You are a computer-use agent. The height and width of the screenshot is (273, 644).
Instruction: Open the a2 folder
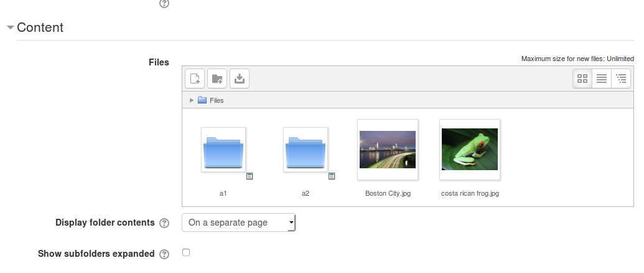click(306, 150)
